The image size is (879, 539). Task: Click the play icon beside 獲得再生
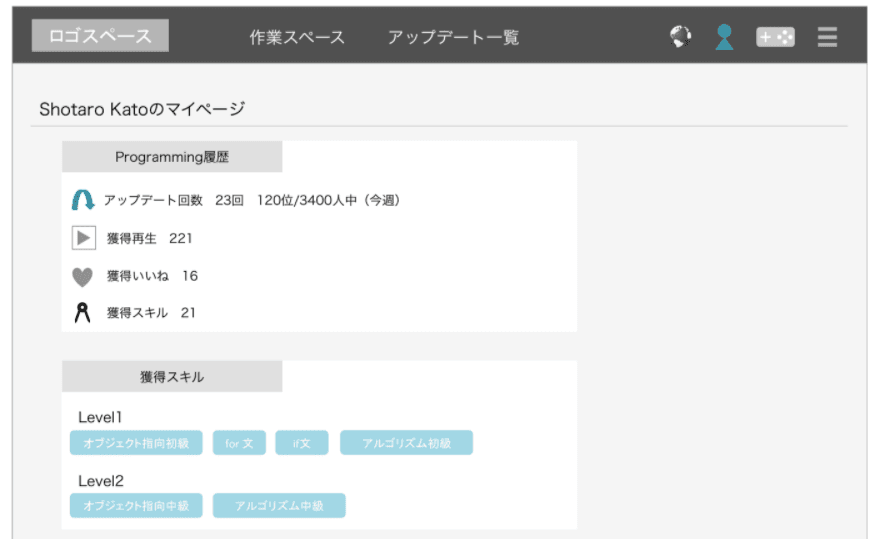(83, 238)
